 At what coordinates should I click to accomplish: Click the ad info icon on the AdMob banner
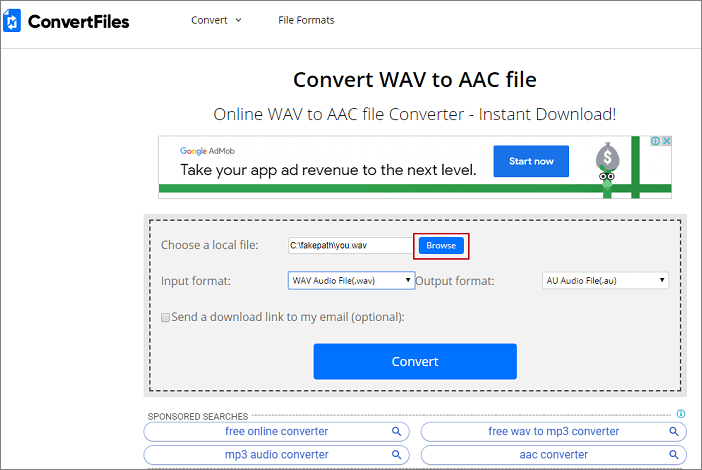tap(654, 142)
